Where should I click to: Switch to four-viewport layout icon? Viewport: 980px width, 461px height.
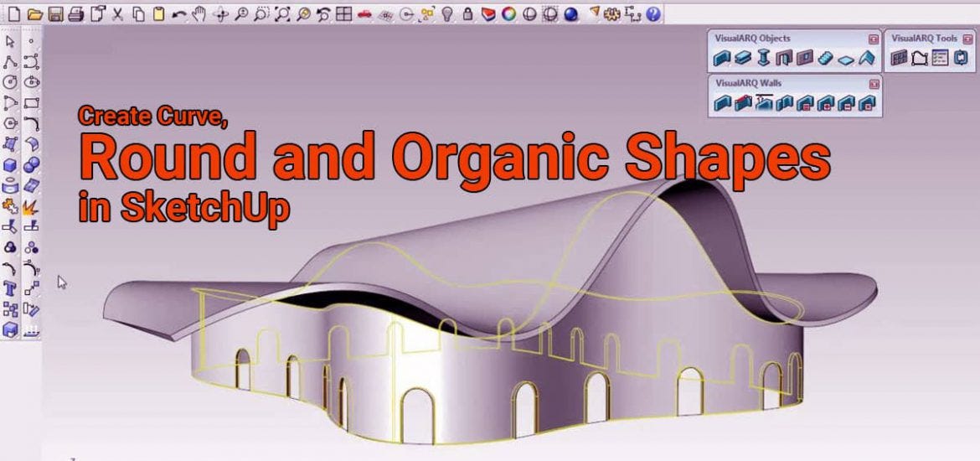point(343,14)
